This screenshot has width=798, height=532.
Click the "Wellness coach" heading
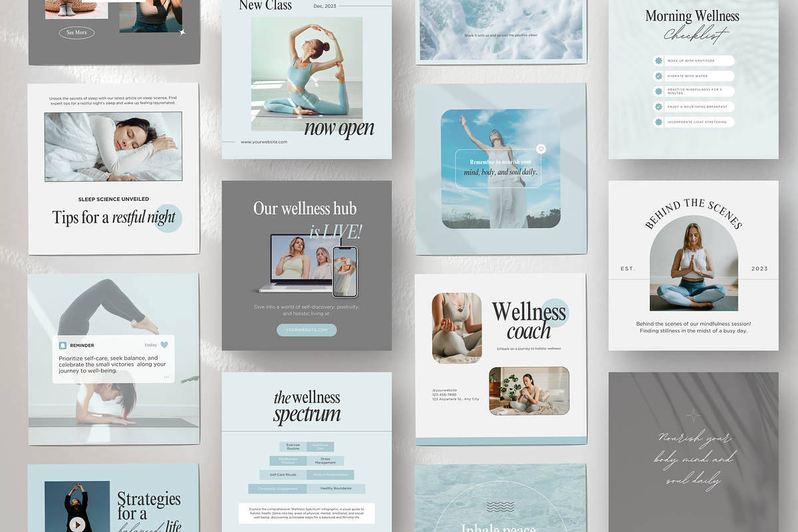pos(529,321)
